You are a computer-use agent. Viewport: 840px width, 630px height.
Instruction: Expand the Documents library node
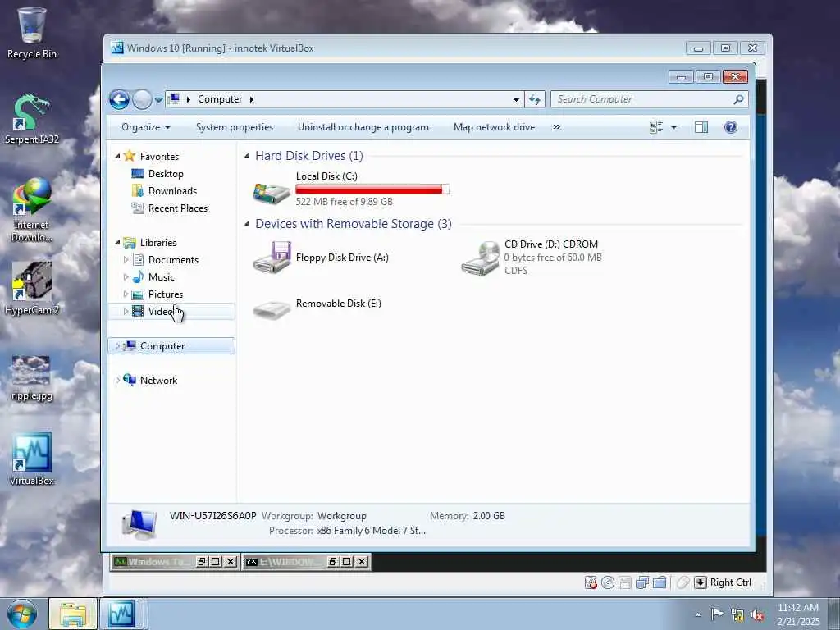coord(126,260)
